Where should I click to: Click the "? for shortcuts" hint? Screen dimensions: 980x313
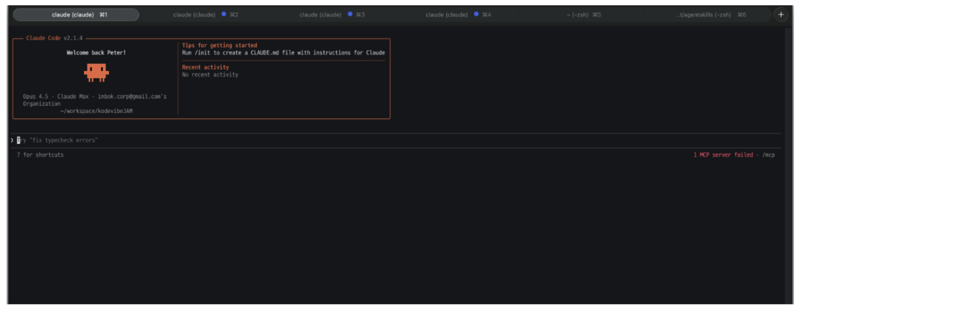point(40,155)
